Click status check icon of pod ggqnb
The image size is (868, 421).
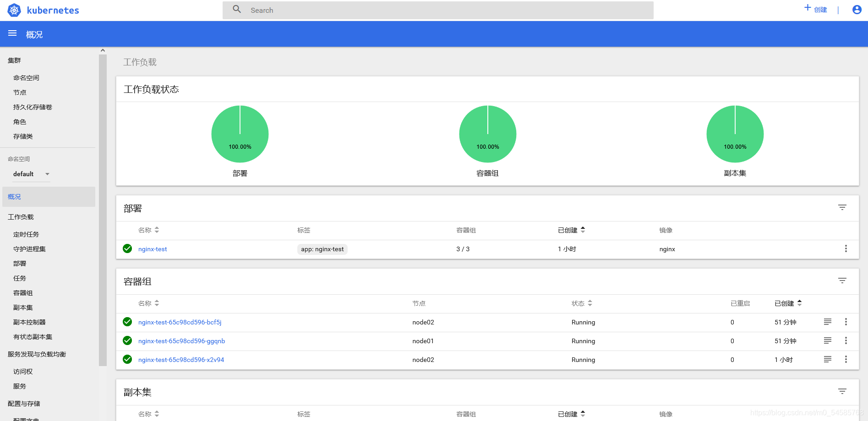tap(127, 340)
